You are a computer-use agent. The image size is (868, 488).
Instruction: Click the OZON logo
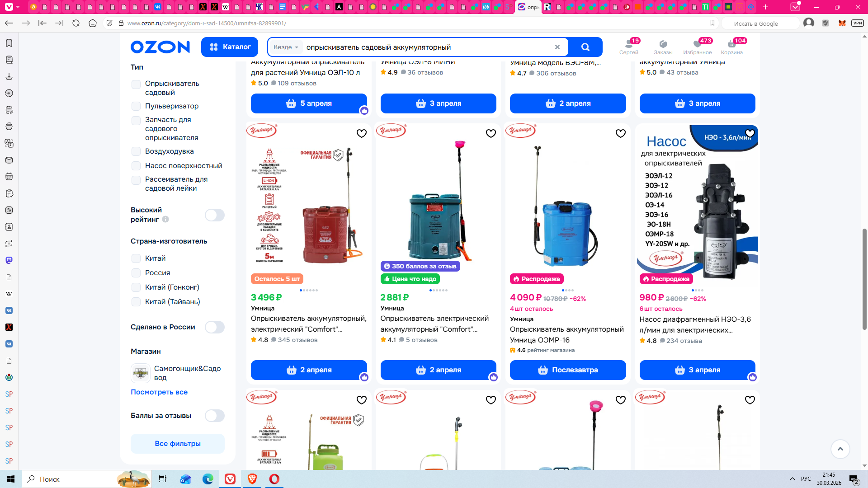(160, 47)
